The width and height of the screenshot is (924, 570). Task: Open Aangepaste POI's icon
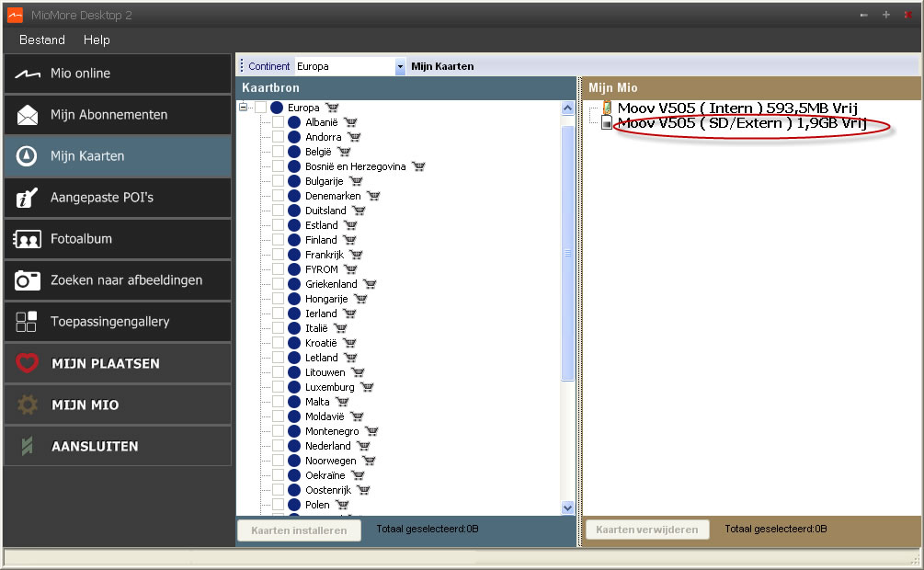(26, 198)
